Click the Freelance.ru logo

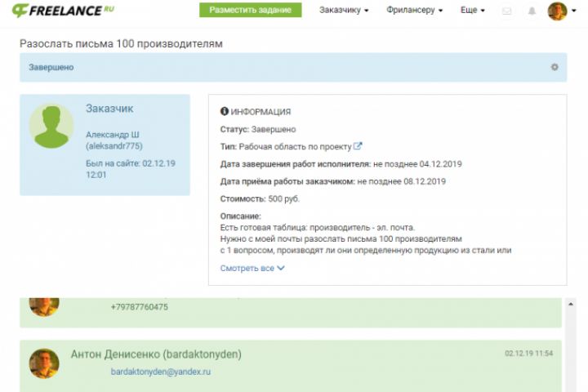click(x=63, y=10)
